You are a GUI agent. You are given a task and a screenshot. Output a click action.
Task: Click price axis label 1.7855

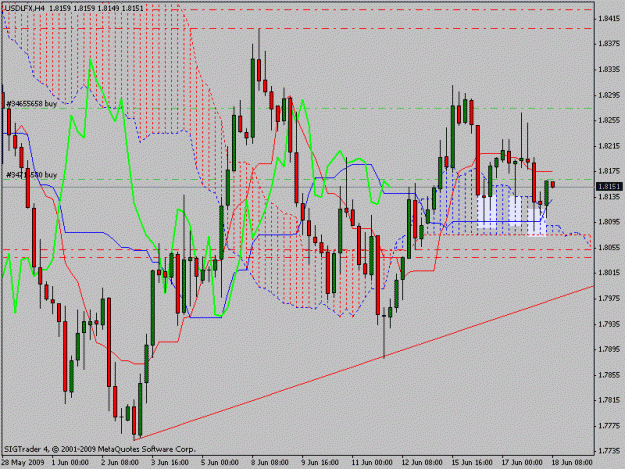(x=609, y=375)
